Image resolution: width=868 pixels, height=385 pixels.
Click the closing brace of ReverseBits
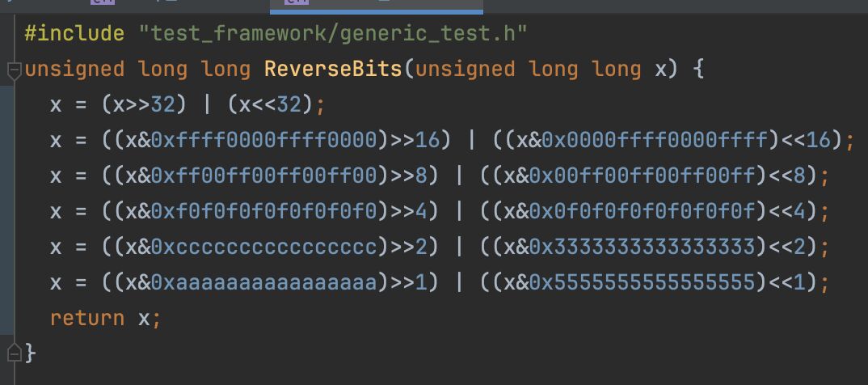[31, 353]
